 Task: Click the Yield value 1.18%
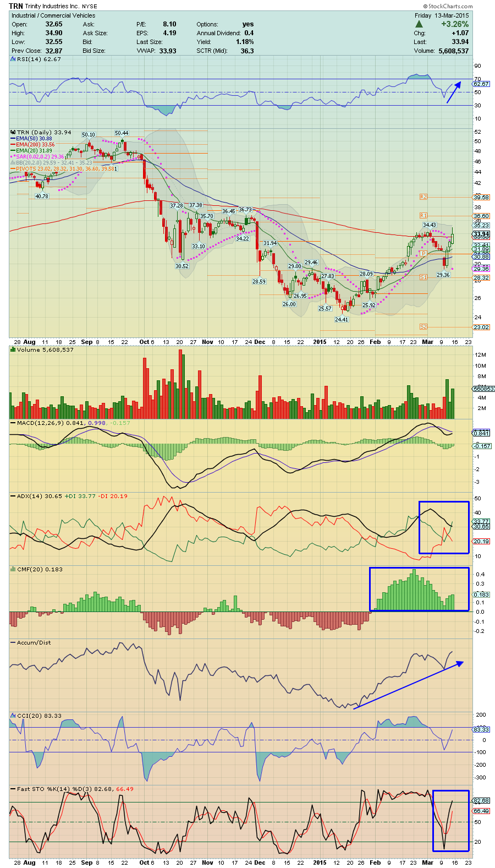(245, 42)
